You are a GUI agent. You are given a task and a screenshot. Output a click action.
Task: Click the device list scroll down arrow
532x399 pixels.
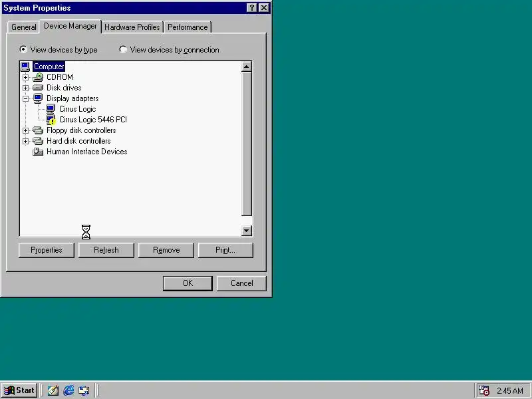246,231
